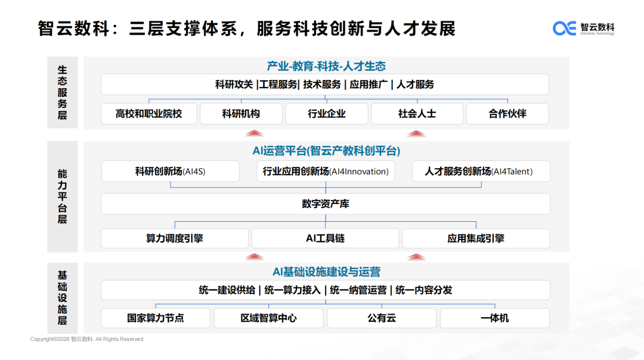Viewport: 644px width, 360px height.
Task: Select the 社会人士 box
Action: [417, 114]
